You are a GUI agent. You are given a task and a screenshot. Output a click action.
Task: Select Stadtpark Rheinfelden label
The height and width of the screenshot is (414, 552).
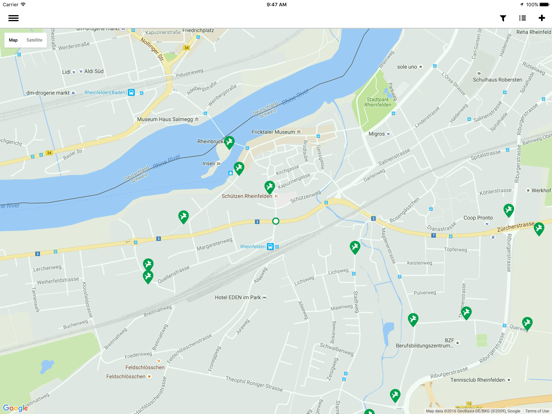[378, 102]
